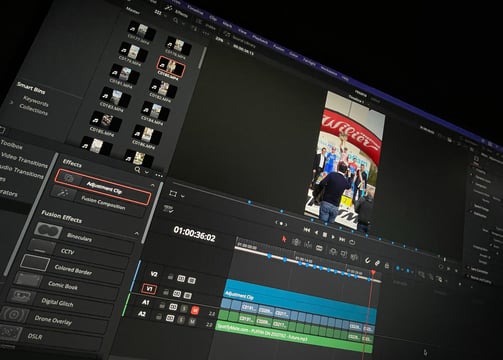This screenshot has height=360, width=503.
Task: Click the timeline timecode 01:00:36:02
Action: pos(194,234)
